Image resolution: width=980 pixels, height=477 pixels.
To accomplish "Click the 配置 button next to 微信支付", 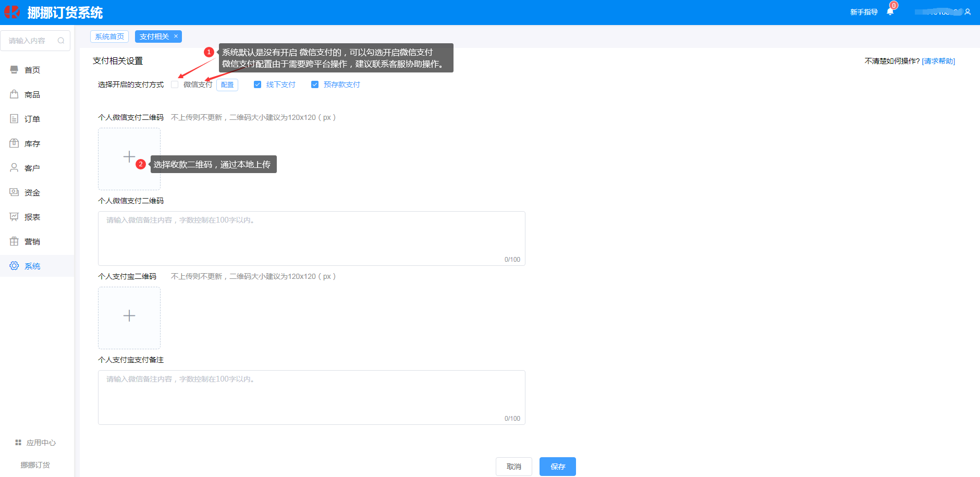I will [227, 85].
